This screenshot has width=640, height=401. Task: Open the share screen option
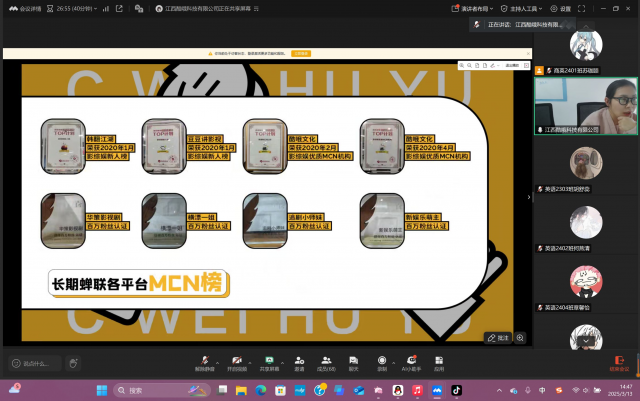267,361
